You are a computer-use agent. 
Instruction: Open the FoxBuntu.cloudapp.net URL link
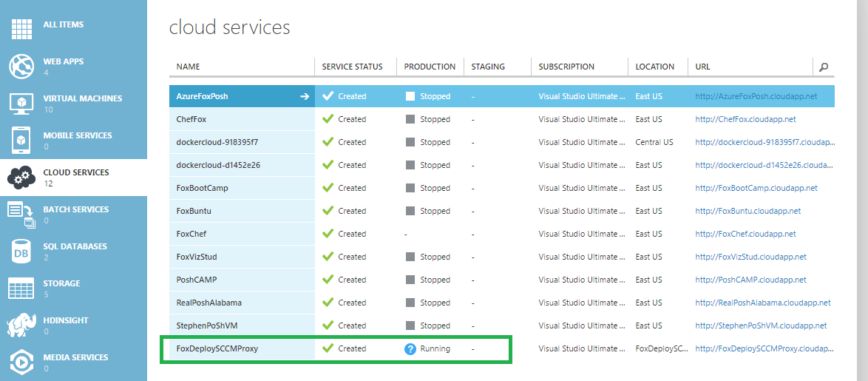pos(748,211)
